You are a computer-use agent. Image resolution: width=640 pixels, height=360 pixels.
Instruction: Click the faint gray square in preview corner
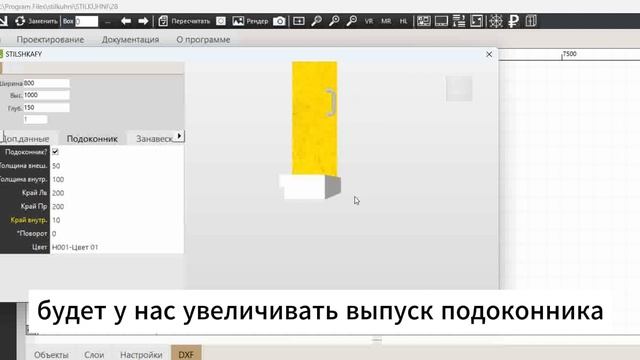coord(459,89)
